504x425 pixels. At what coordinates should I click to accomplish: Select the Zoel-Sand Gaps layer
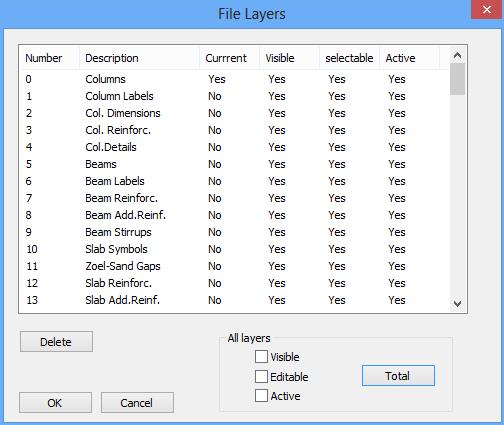point(235,266)
